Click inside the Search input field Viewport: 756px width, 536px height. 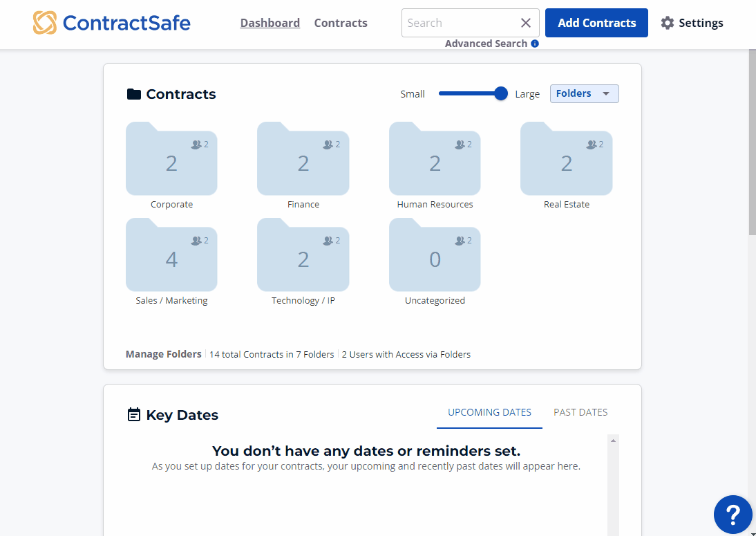click(460, 22)
